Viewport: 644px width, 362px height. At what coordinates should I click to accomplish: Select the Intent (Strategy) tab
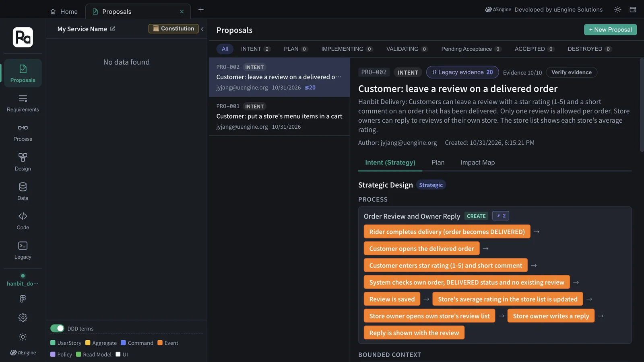coord(390,162)
